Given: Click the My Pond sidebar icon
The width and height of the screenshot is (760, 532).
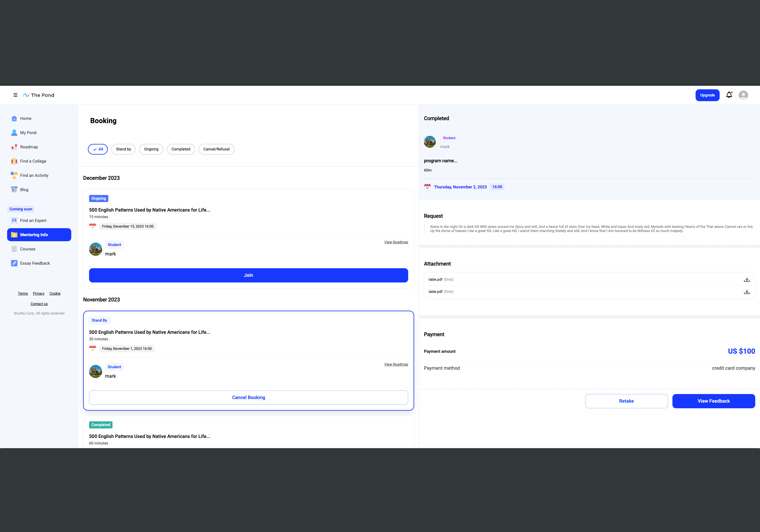Looking at the screenshot, I should [x=15, y=133].
